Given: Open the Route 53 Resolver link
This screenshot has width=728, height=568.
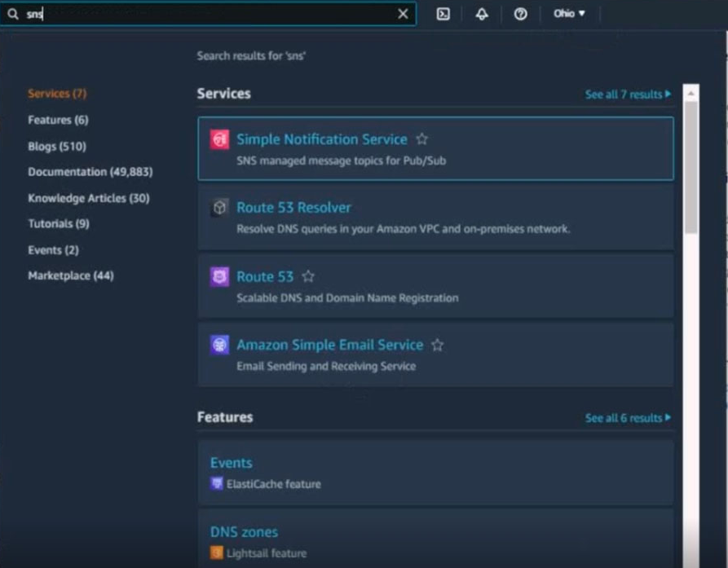Looking at the screenshot, I should click(294, 208).
